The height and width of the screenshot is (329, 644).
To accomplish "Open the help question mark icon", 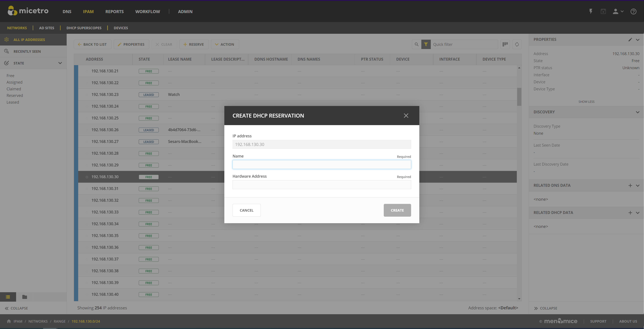I will [x=633, y=12].
